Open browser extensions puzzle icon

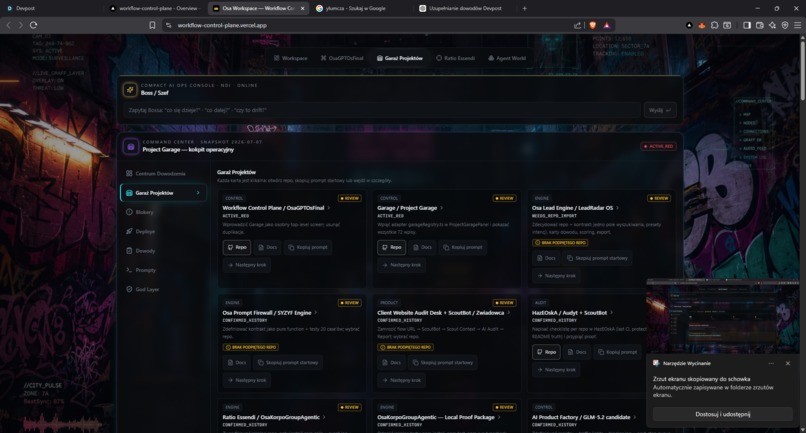pos(715,25)
